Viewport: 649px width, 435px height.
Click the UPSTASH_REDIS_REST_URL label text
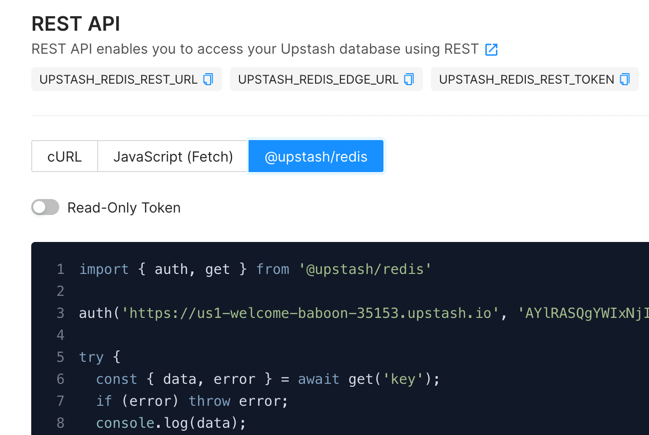(118, 79)
